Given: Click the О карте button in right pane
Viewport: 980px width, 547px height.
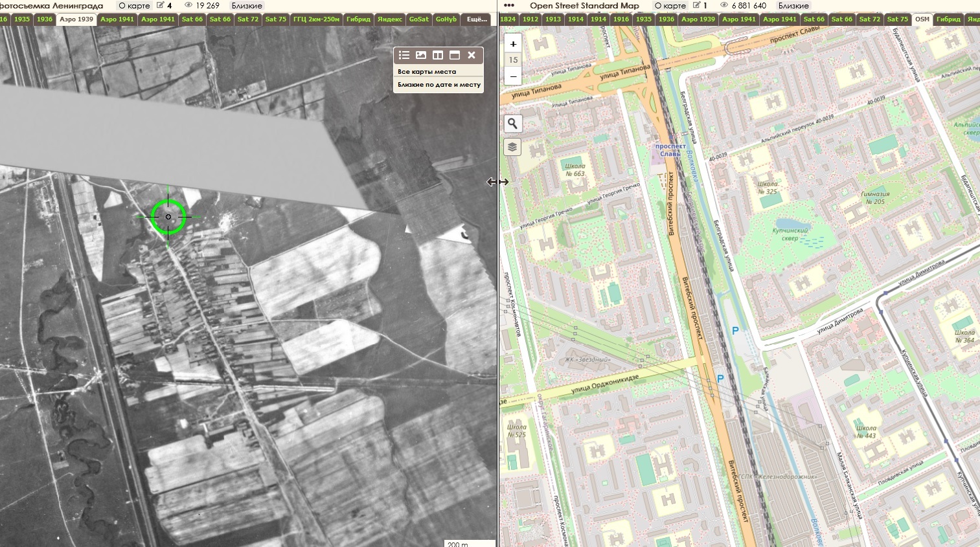Looking at the screenshot, I should point(670,5).
